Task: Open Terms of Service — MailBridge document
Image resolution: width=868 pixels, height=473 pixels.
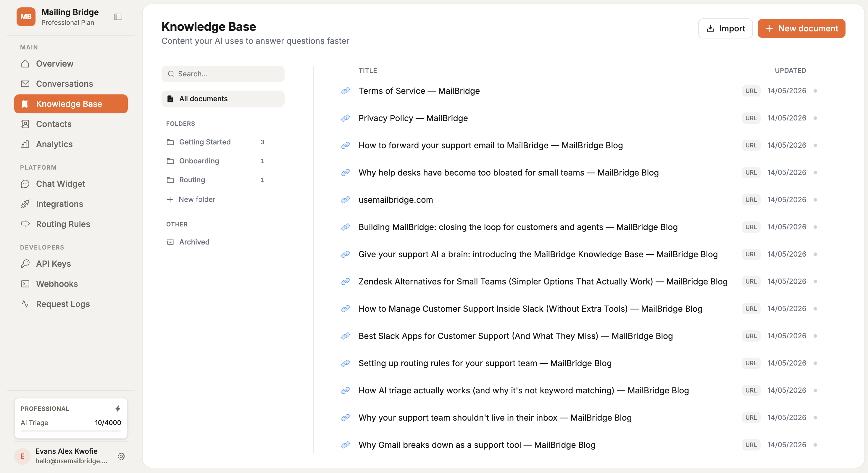Action: click(x=419, y=91)
